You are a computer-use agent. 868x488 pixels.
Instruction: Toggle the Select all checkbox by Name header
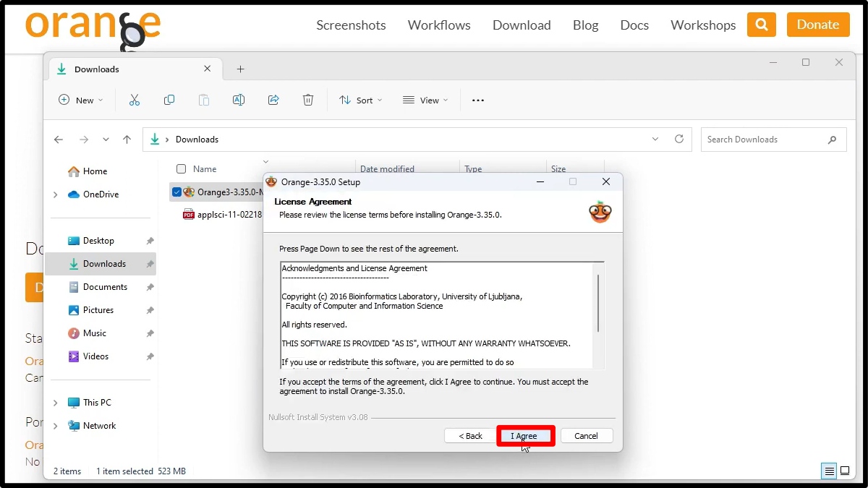click(181, 169)
